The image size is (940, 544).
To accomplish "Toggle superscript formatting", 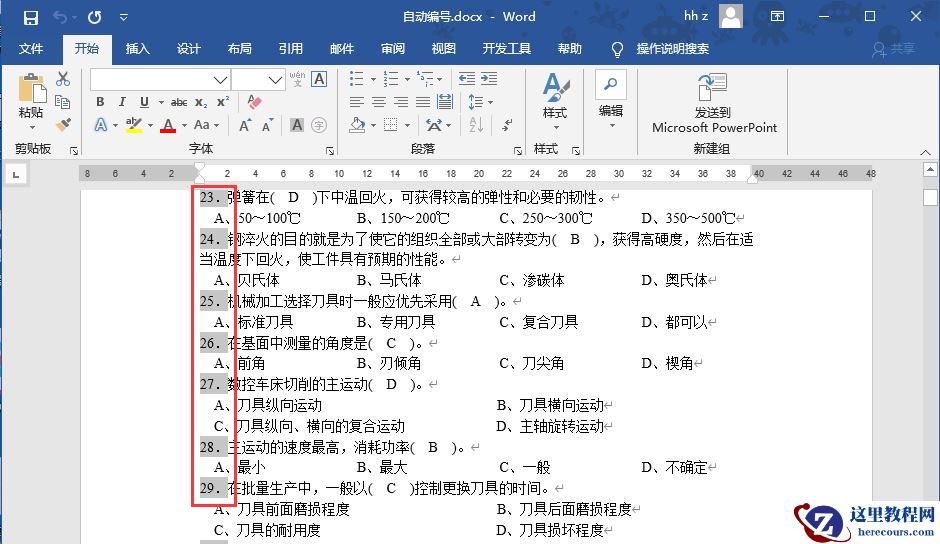I will click(222, 102).
